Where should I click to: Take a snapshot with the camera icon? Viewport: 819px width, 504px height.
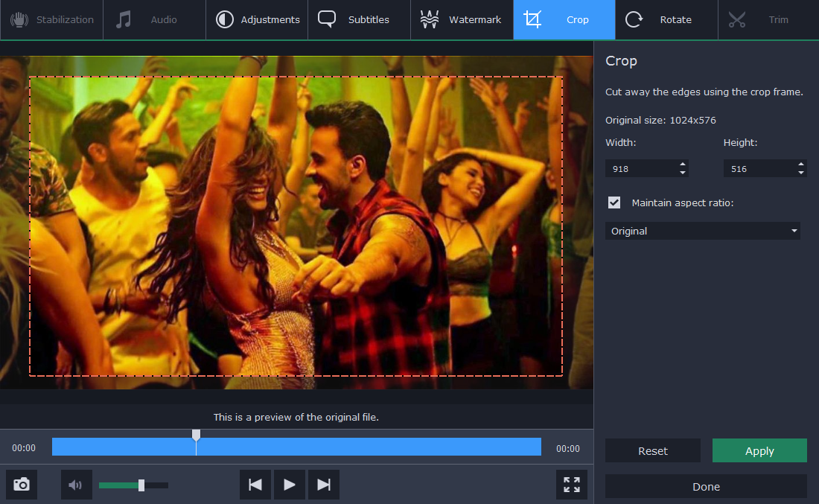[x=22, y=485]
